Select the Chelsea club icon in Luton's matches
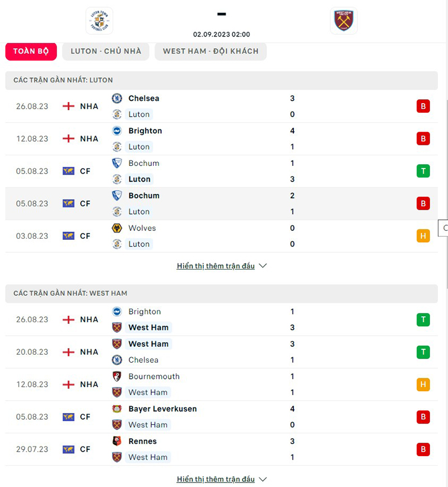Screen dimensions: 448x487 pos(117,98)
